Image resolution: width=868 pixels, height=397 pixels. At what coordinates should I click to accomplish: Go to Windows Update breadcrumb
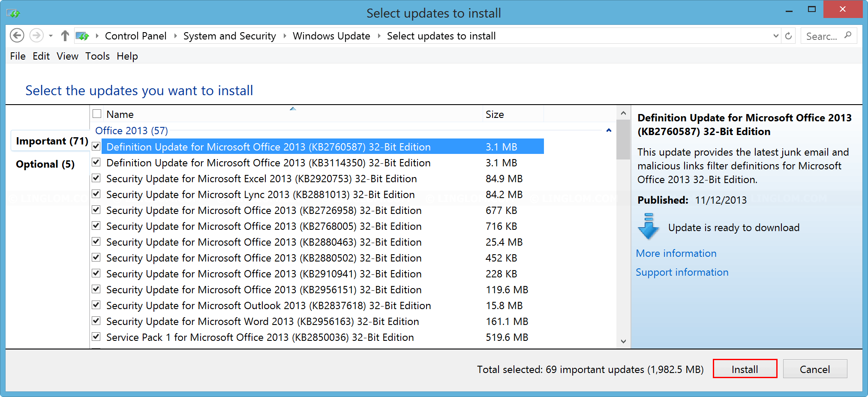coord(331,36)
